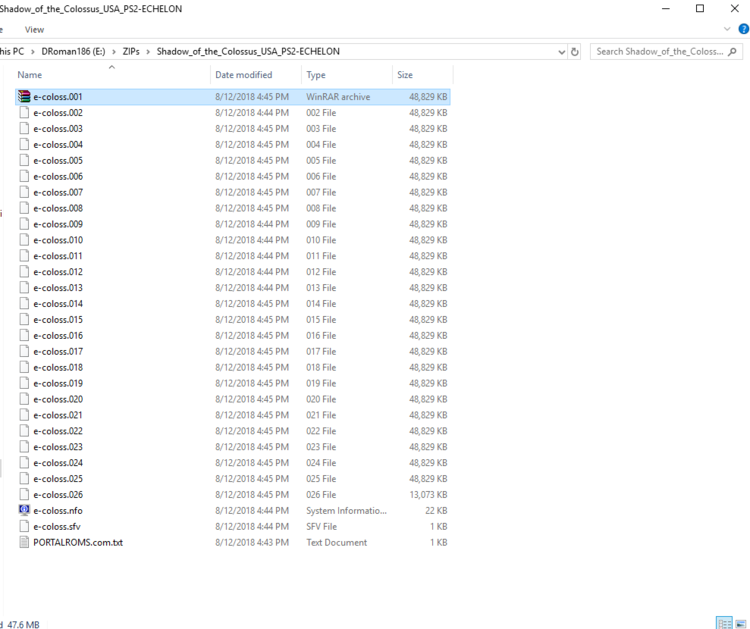Click the 026 File type cell
This screenshot has height=629, width=750.
tap(321, 495)
